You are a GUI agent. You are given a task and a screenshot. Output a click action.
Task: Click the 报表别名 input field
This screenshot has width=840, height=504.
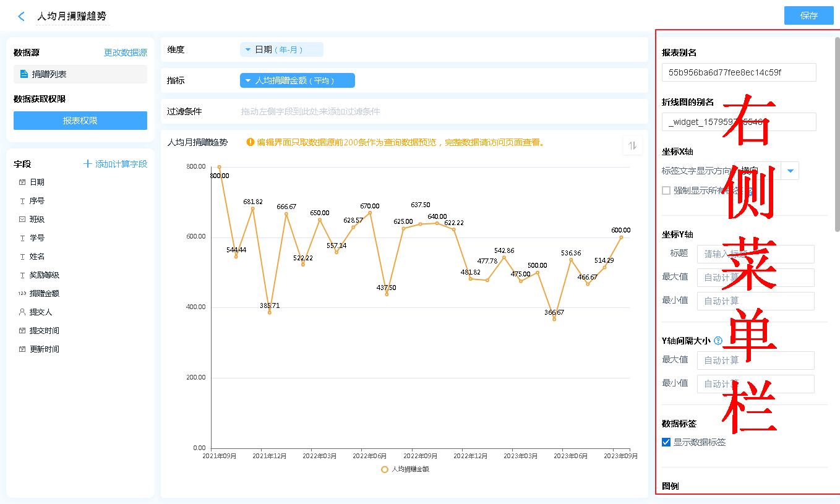pos(739,72)
